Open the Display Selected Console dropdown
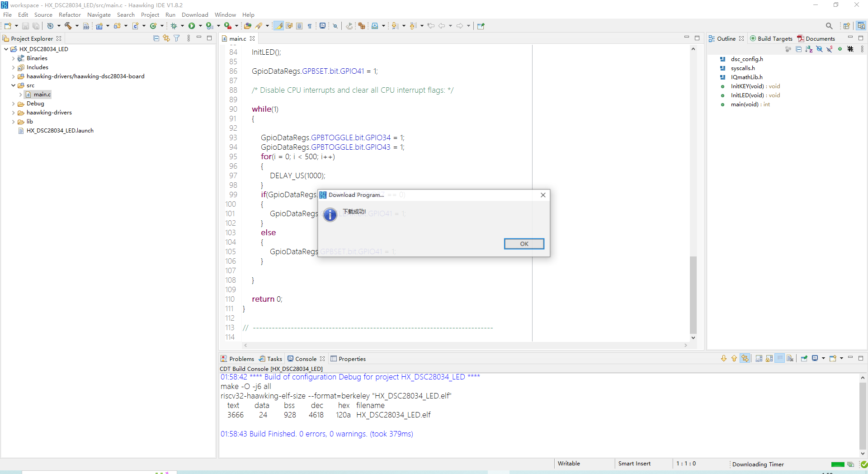The width and height of the screenshot is (868, 474). pyautogui.click(x=823, y=358)
